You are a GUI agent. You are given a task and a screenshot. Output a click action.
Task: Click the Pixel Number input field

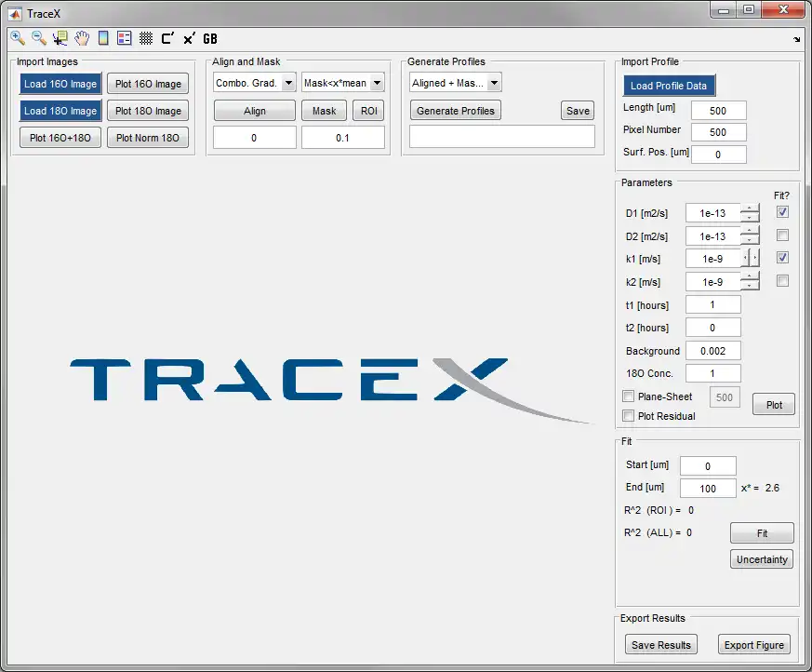(x=718, y=132)
